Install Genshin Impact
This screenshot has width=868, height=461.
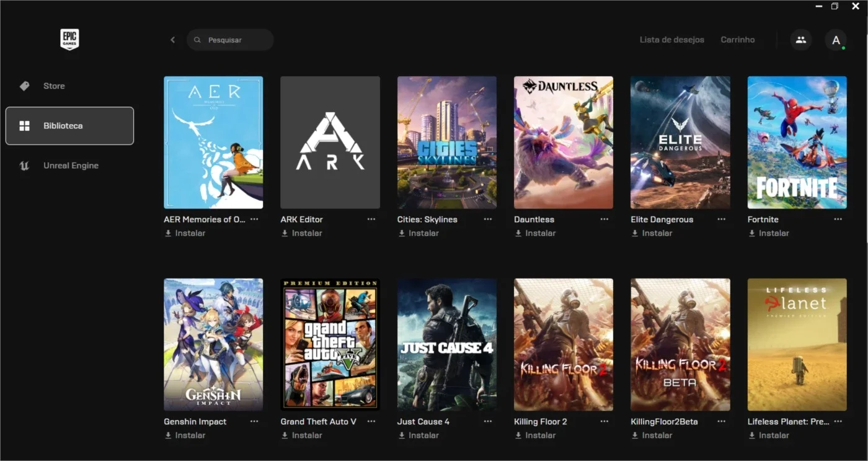click(185, 436)
